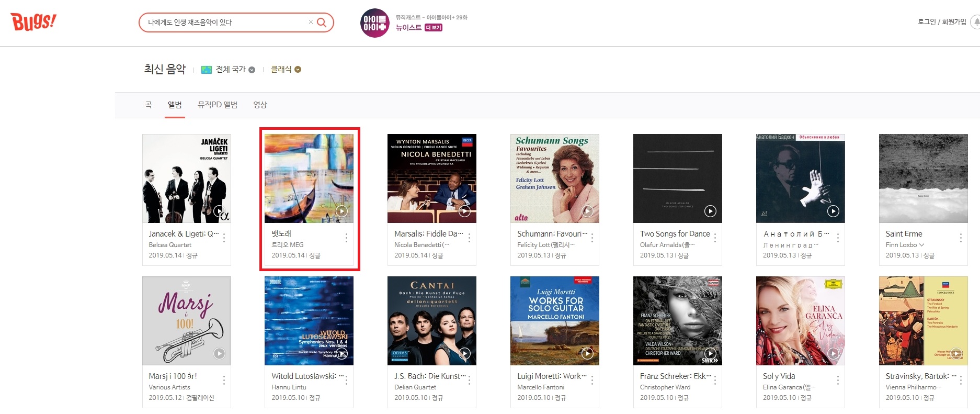The image size is (980, 414).
Task: Play the J.S. Bach: Die Kunst album
Action: point(464,354)
